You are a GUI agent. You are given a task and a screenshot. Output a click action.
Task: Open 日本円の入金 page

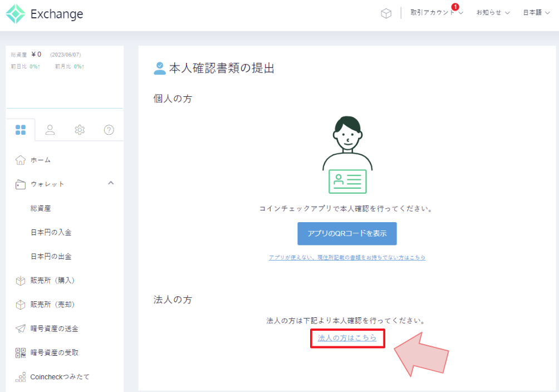pos(51,232)
